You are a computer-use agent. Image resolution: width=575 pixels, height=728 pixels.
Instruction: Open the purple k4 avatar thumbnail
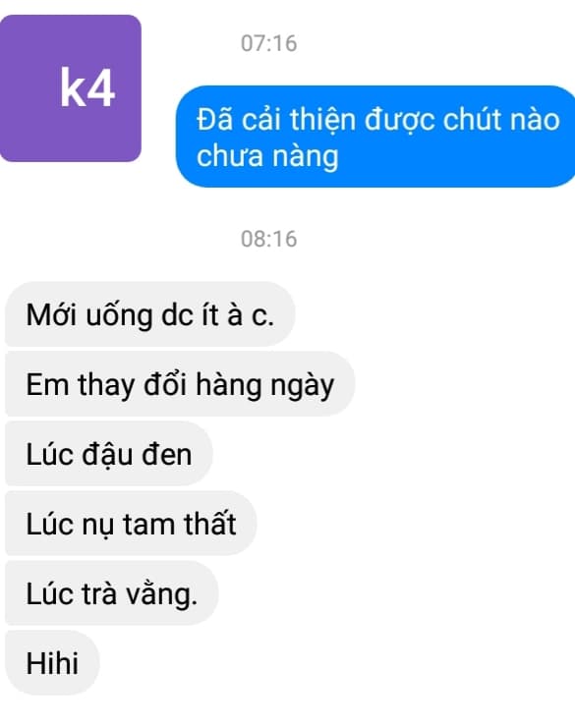71,88
